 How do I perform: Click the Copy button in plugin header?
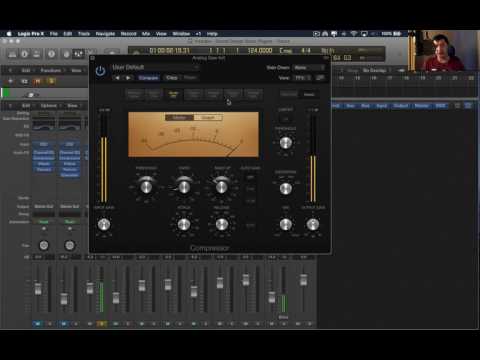(172, 78)
